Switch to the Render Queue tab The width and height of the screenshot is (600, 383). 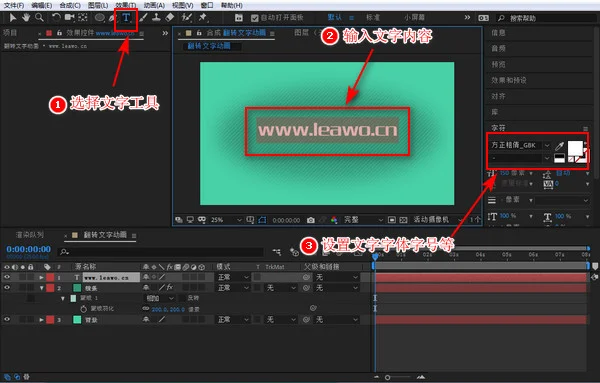coord(29,235)
